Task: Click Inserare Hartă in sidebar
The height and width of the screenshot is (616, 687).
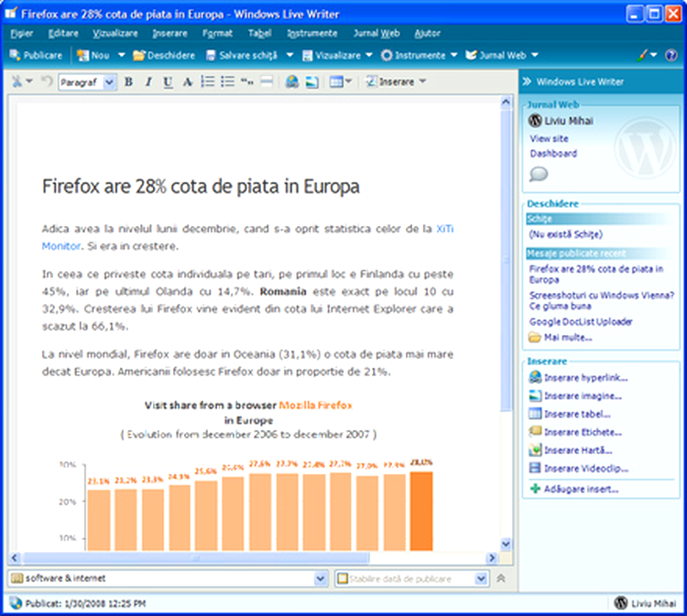Action: [571, 450]
